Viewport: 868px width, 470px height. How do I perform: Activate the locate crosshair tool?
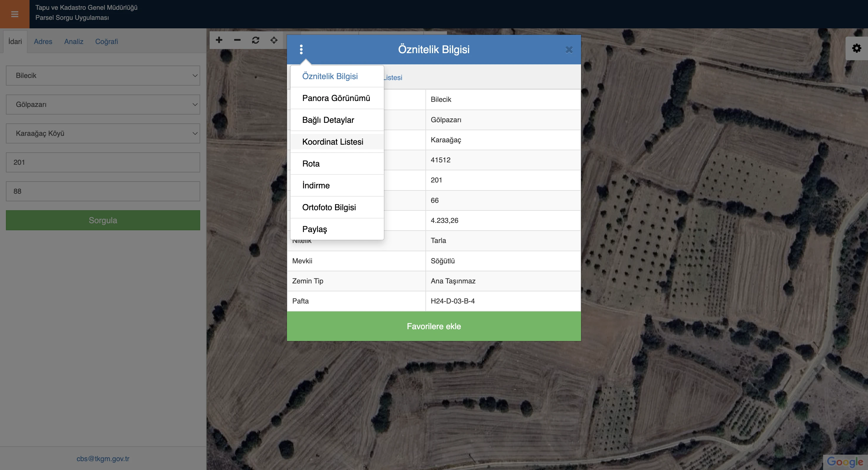pyautogui.click(x=274, y=40)
